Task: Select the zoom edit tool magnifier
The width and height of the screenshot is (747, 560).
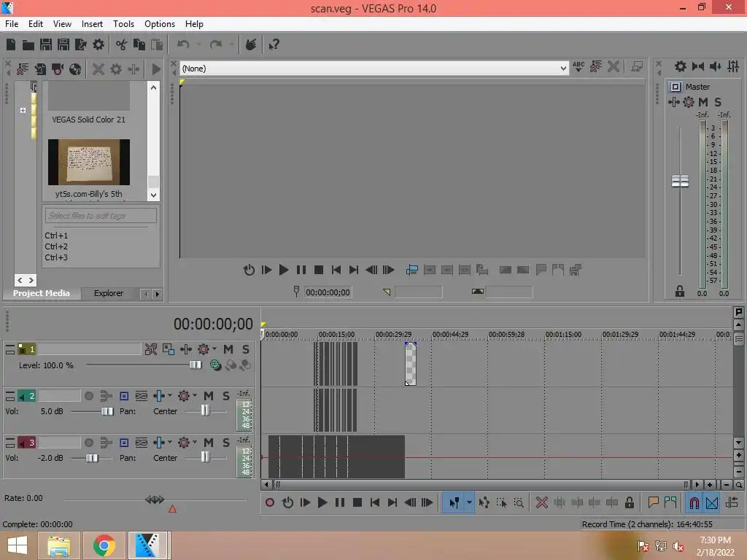Action: [519, 502]
